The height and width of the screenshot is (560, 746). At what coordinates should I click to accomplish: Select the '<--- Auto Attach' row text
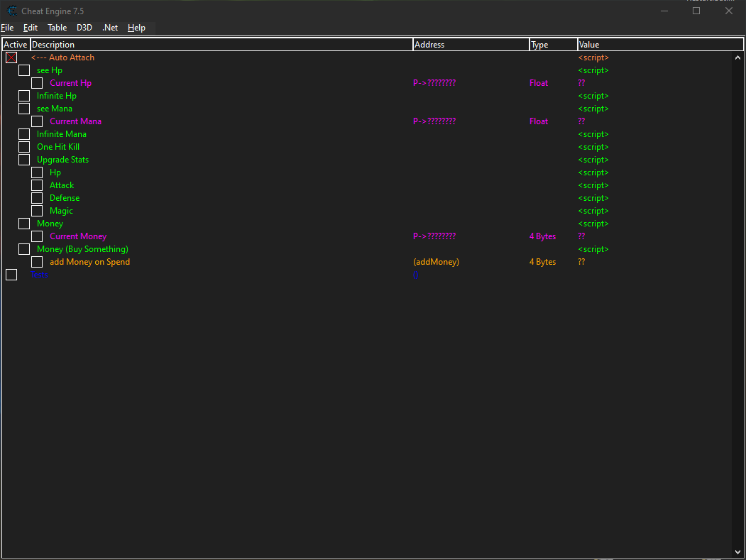coord(62,57)
